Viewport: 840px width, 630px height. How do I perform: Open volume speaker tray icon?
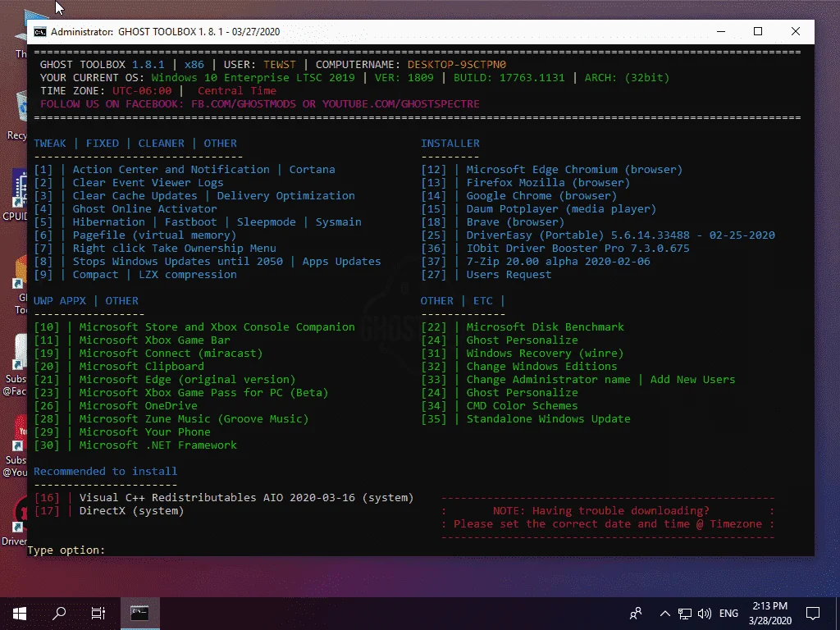click(705, 614)
